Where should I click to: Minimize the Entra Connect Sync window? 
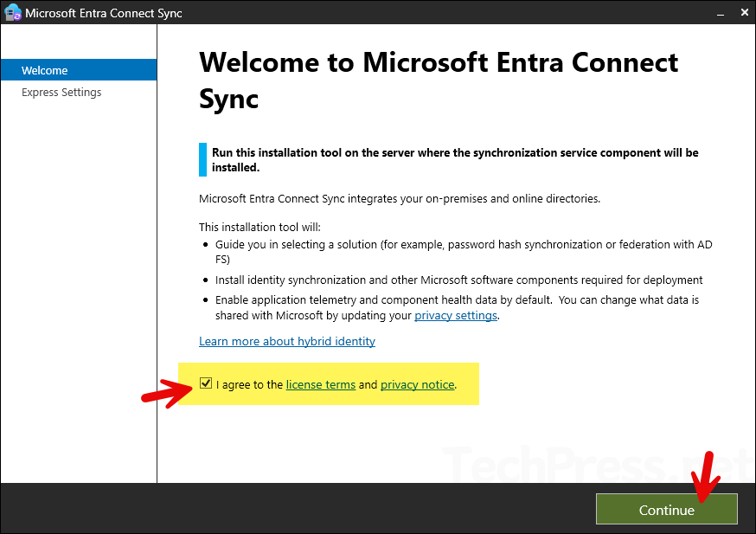click(721, 13)
